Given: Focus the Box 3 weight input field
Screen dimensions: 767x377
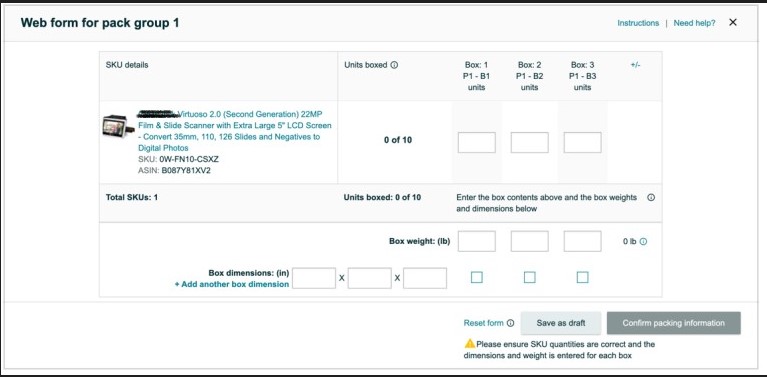Looking at the screenshot, I should (x=582, y=242).
